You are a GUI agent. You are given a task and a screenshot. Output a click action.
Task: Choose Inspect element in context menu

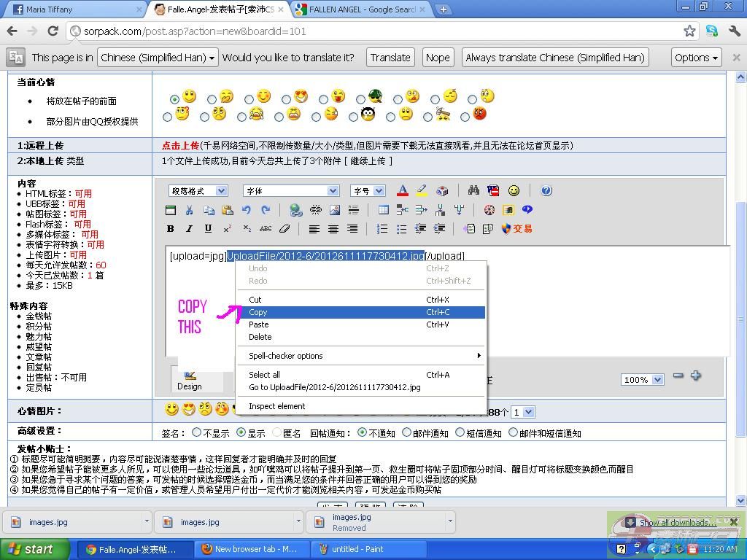tap(276, 406)
